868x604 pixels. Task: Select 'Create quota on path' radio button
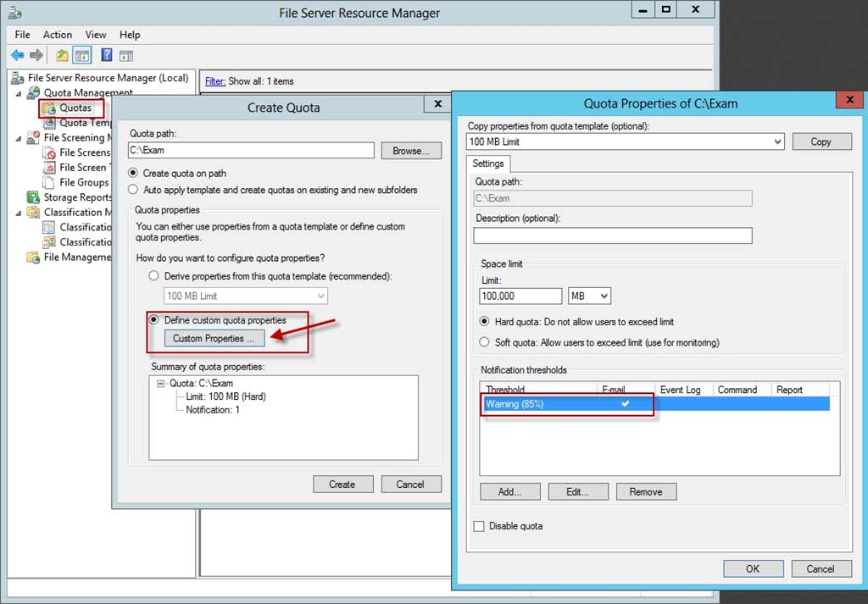[133, 173]
